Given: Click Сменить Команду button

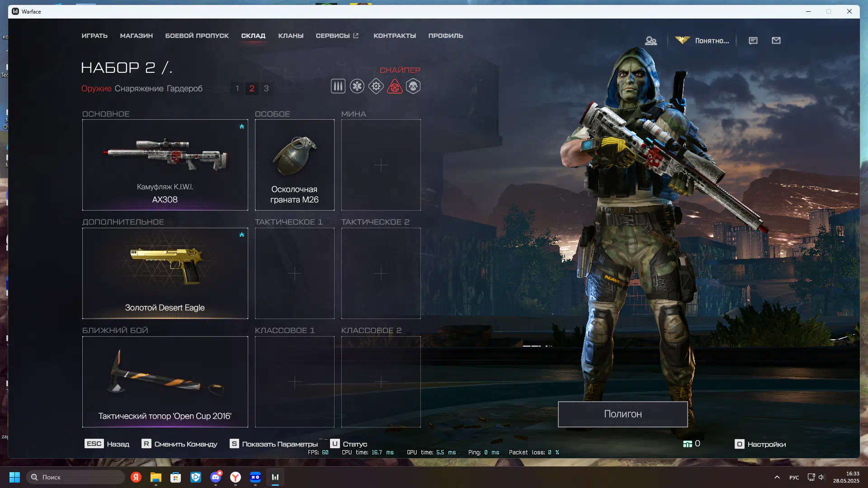Looking at the screenshot, I should [179, 444].
